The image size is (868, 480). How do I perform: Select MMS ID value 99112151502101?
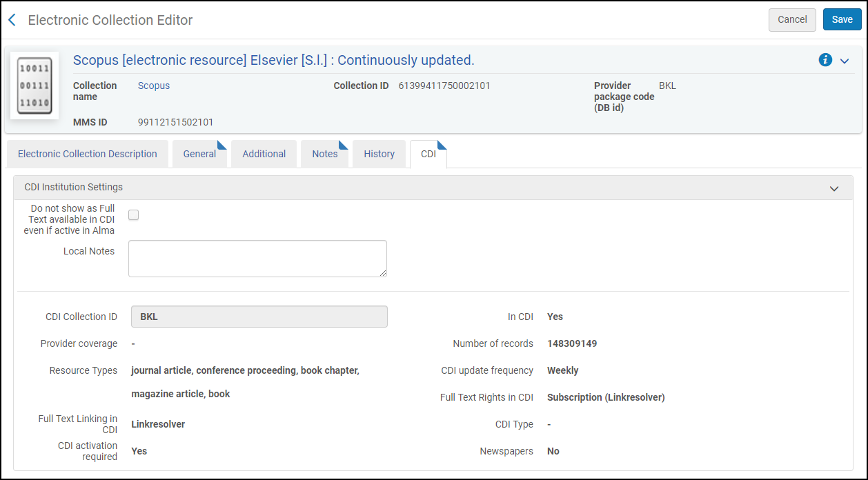(176, 122)
